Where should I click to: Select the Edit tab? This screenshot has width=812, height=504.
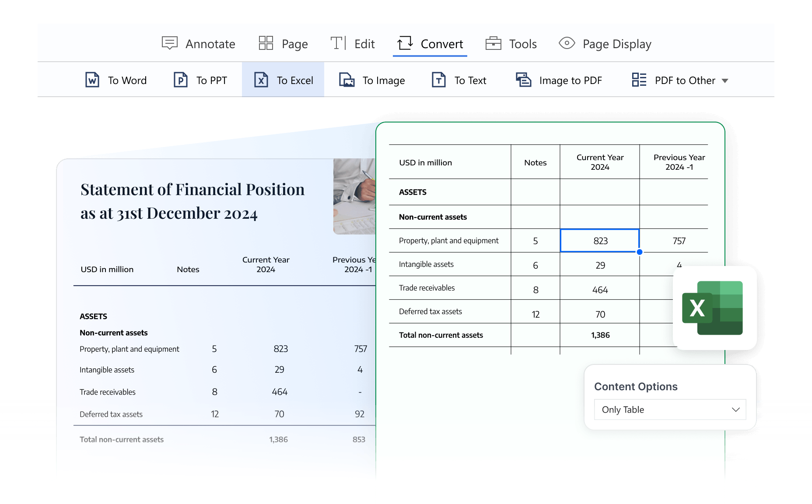point(353,43)
